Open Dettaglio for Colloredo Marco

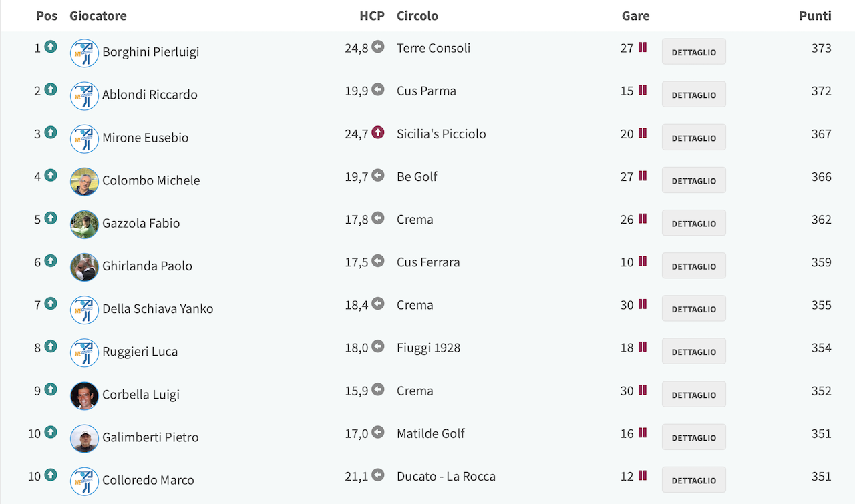coord(694,480)
